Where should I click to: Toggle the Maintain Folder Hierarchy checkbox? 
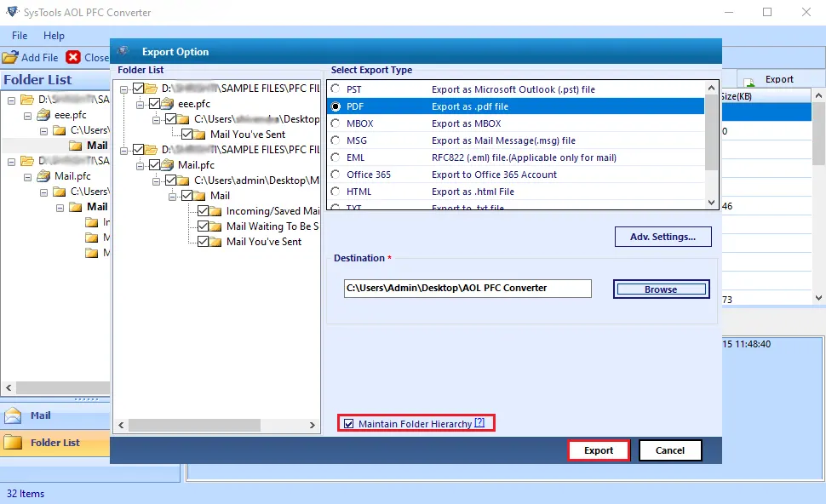tap(349, 423)
